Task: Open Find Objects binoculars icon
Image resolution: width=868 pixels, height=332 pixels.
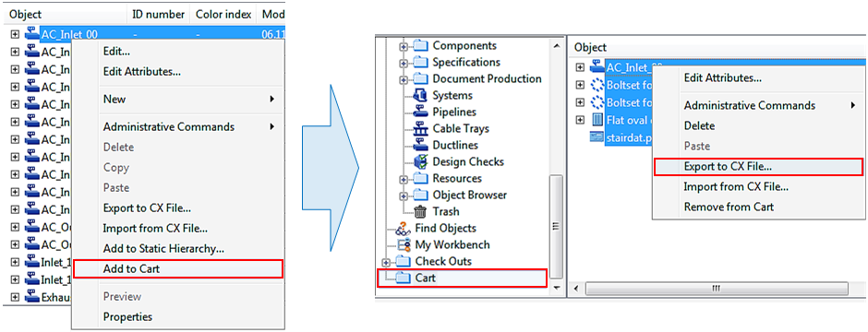Action: click(404, 228)
